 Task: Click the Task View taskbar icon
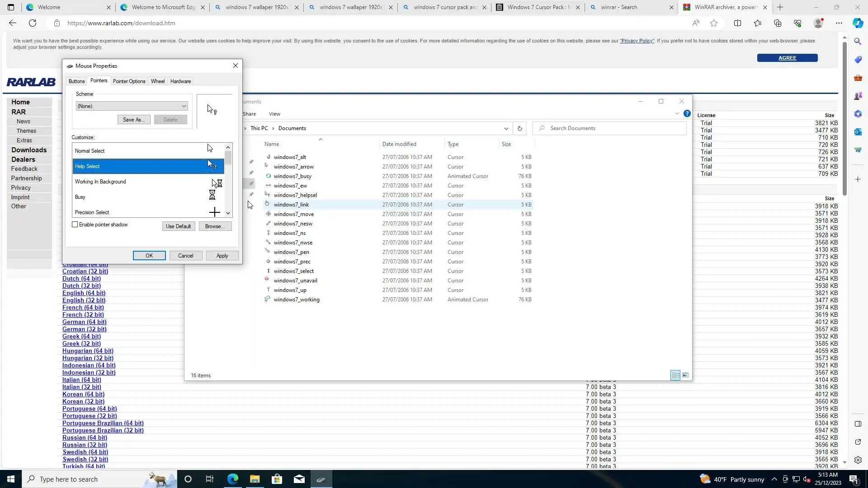(x=209, y=479)
